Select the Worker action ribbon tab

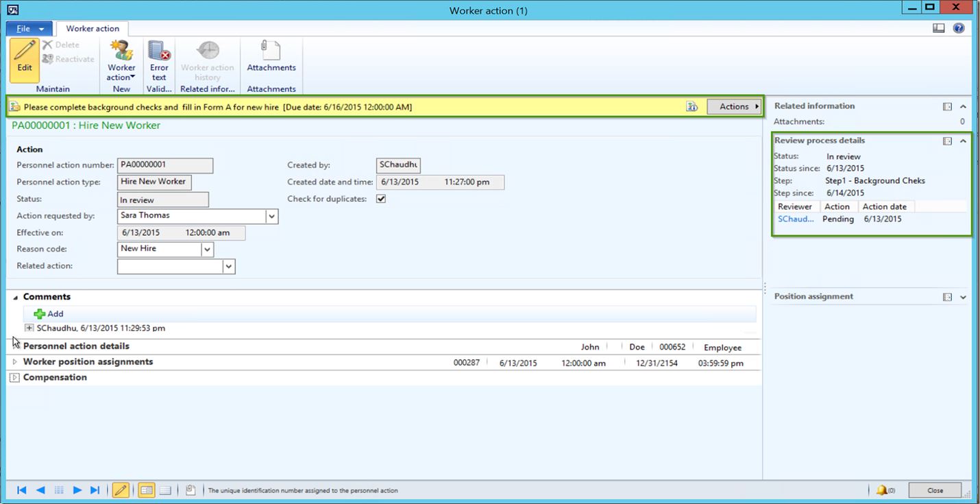point(93,29)
